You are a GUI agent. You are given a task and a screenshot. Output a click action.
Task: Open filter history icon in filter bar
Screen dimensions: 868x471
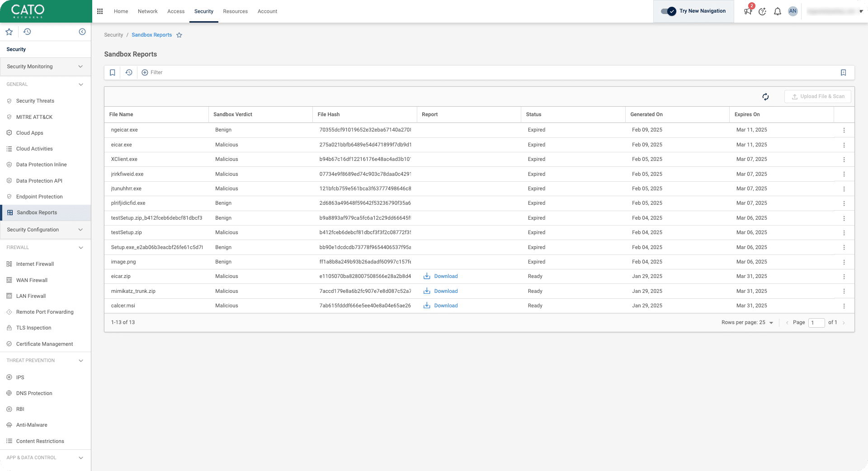pyautogui.click(x=129, y=73)
